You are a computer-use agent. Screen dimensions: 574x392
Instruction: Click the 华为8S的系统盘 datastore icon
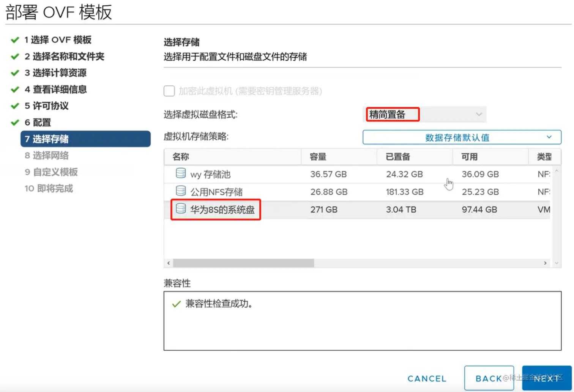coord(181,208)
